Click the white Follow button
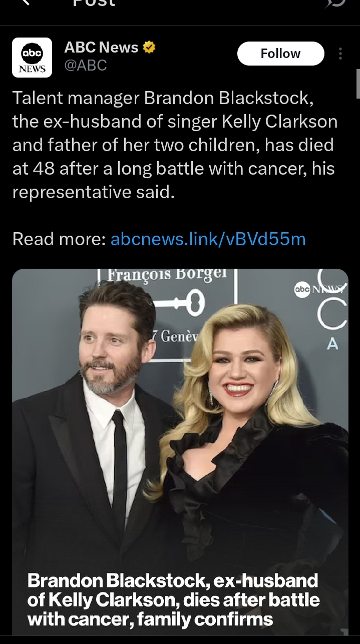 [x=280, y=54]
